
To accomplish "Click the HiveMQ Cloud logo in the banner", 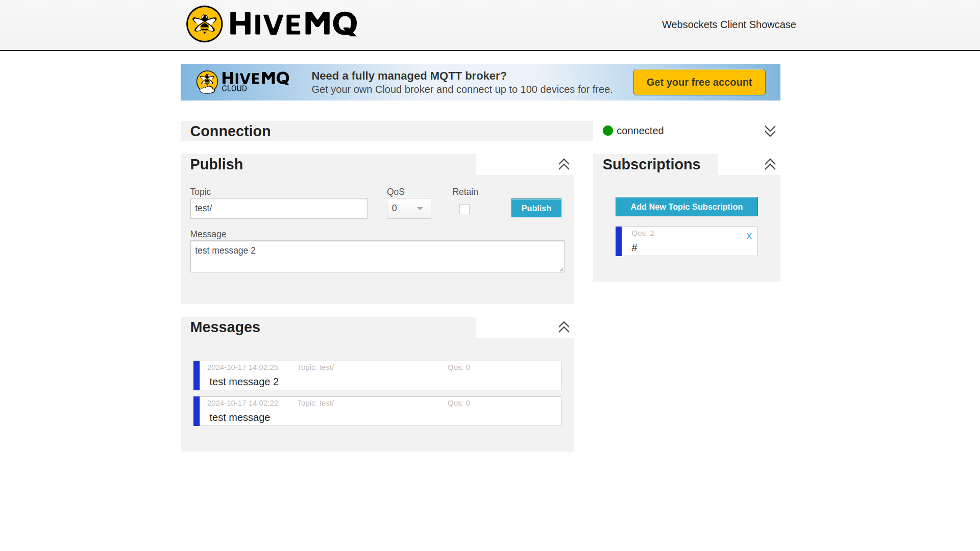I will pyautogui.click(x=207, y=82).
